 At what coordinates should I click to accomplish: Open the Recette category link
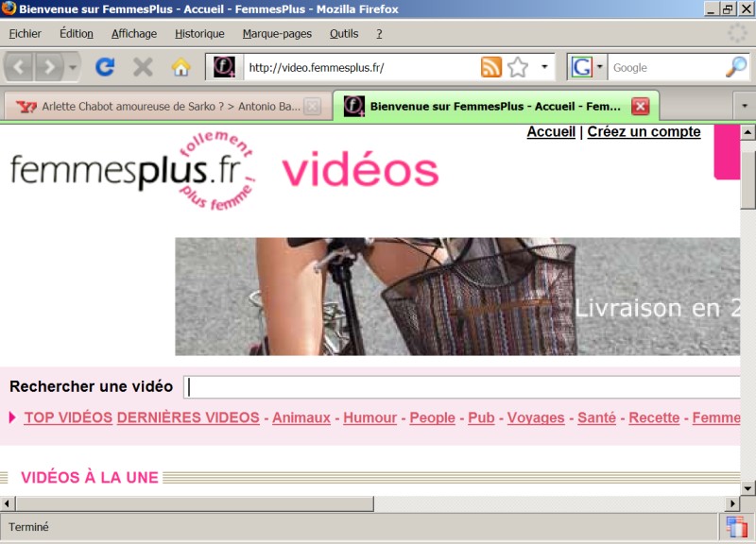pos(654,417)
